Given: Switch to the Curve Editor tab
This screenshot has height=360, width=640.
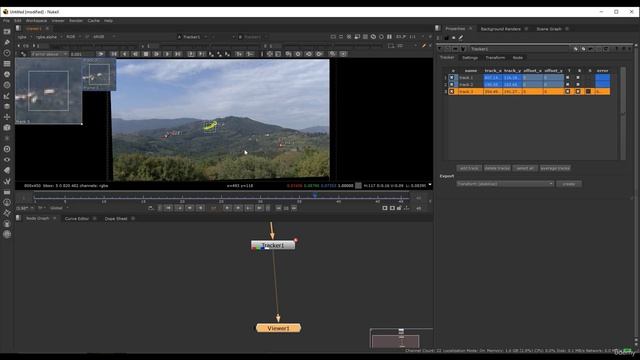Looking at the screenshot, I should click(x=77, y=219).
